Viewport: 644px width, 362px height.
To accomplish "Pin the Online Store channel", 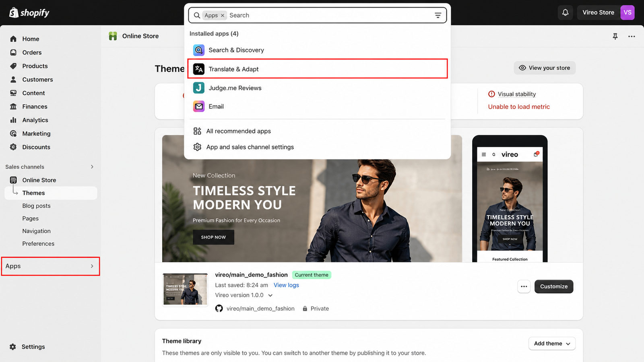I will click(615, 36).
